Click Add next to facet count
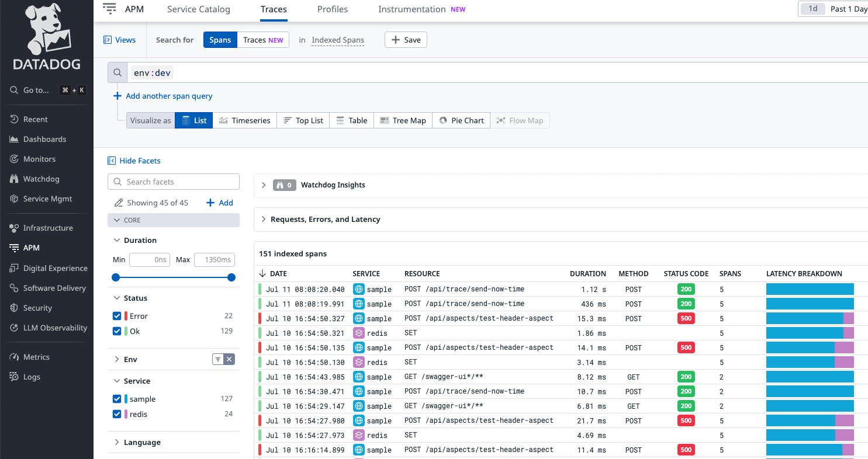Screen dimensions: 868x459 pyautogui.click(x=220, y=203)
